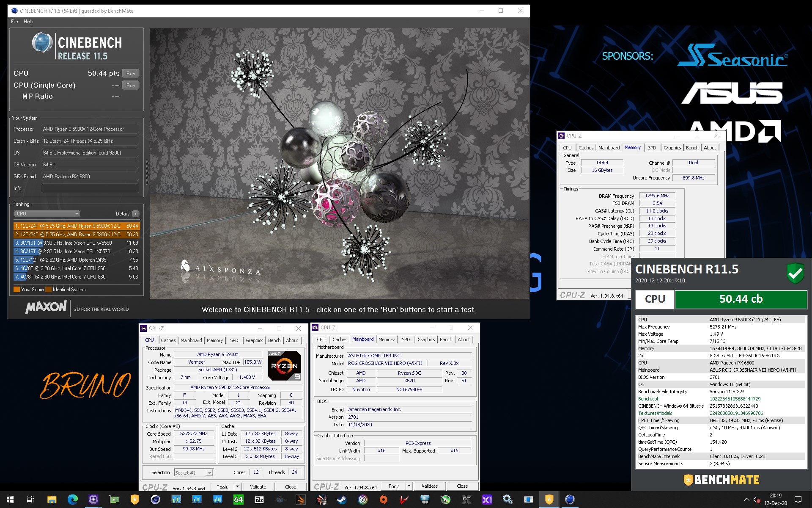The image size is (812, 508).
Task: Click the green BenchMate verified checkmark shield
Action: [x=795, y=273]
